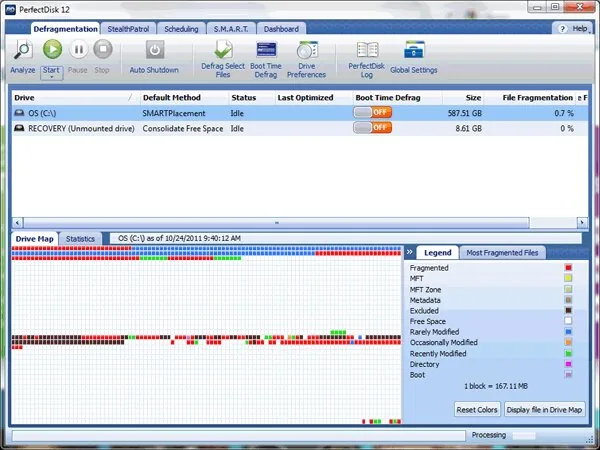Viewport: 600px width, 450px height.
Task: Click the drive list horizontal scrollbar right arrow
Action: coord(582,223)
